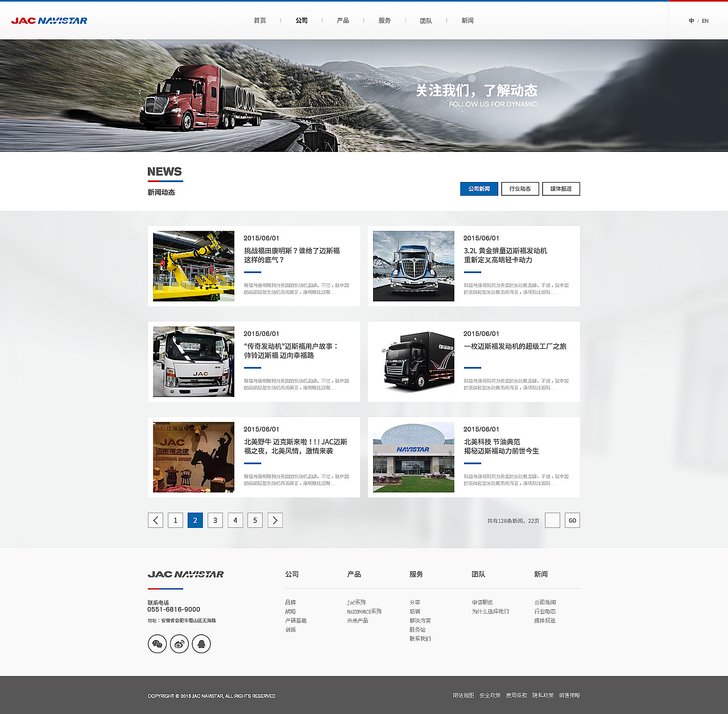Open the yellow robot arm factory thumbnail
728x714 pixels.
point(193,266)
